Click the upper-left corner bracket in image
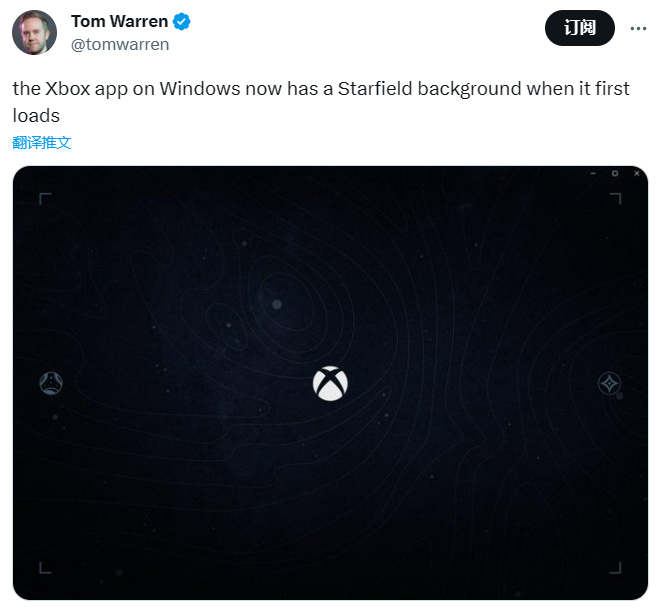The width and height of the screenshot is (664, 616). (x=45, y=199)
